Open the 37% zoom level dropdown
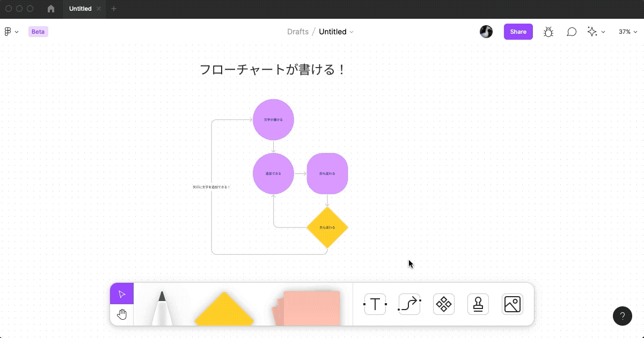Image resolution: width=644 pixels, height=338 pixels. [627, 32]
